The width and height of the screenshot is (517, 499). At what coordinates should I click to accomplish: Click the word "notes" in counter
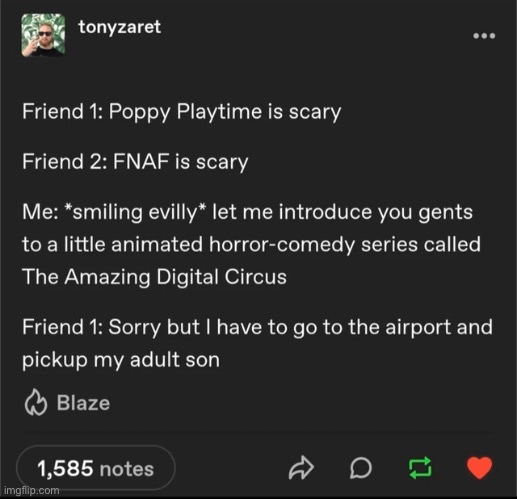point(127,469)
